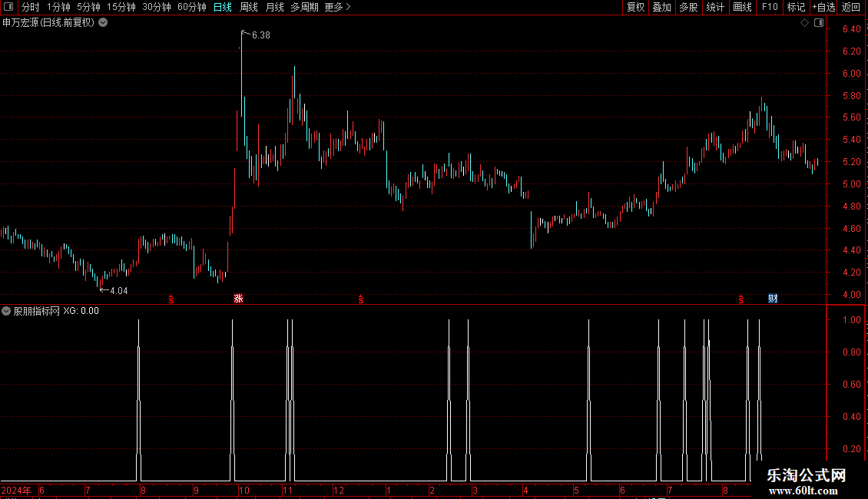Image resolution: width=868 pixels, height=499 pixels.
Task: Click the 财 financial marker below chart
Action: tap(774, 299)
